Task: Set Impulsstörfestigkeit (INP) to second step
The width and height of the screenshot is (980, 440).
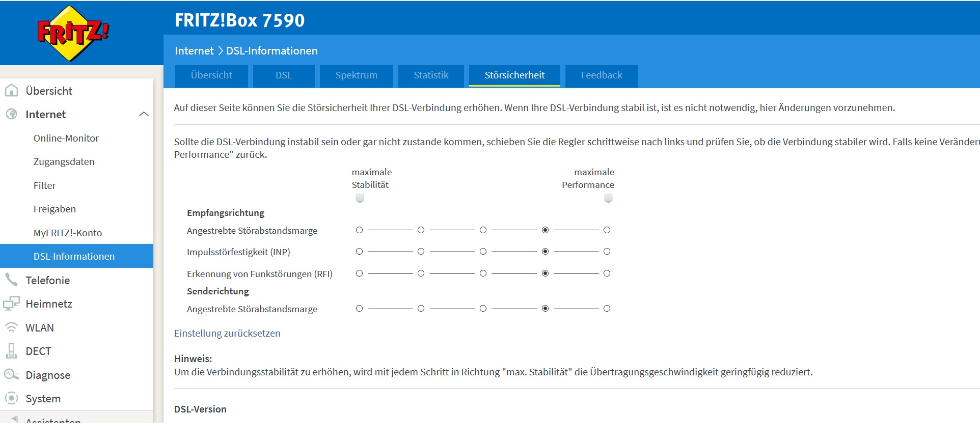Action: (421, 252)
